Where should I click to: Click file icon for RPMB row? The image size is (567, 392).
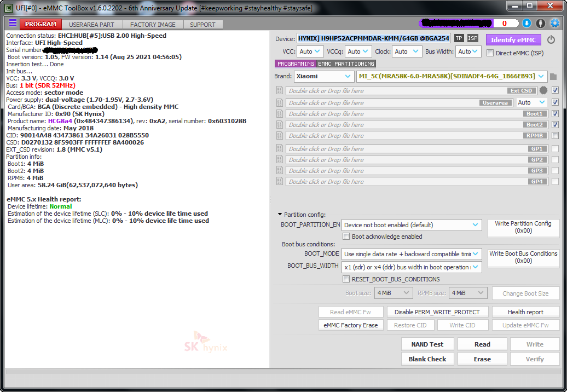pyautogui.click(x=280, y=136)
